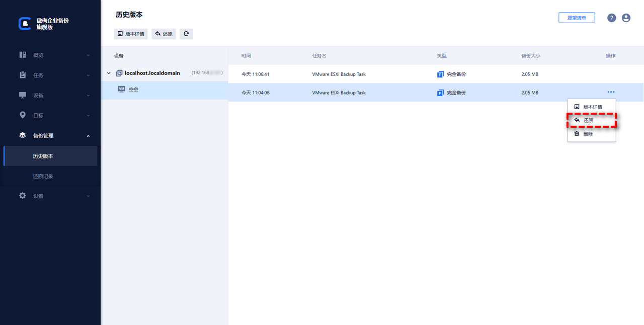Viewport: 644px width, 325px height.
Task: Click the VM icon beside 空空
Action: click(x=121, y=89)
